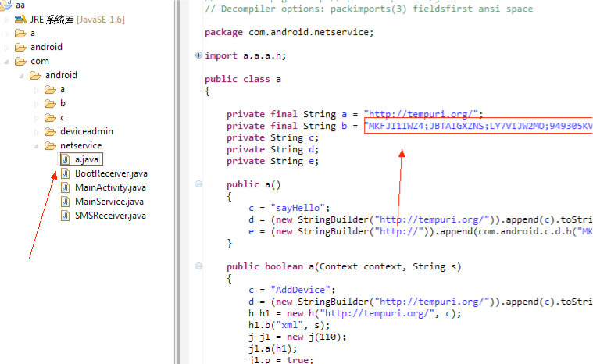Image resolution: width=593 pixels, height=364 pixels.
Task: Expand the top-level android folder arrow
Action: (6, 48)
